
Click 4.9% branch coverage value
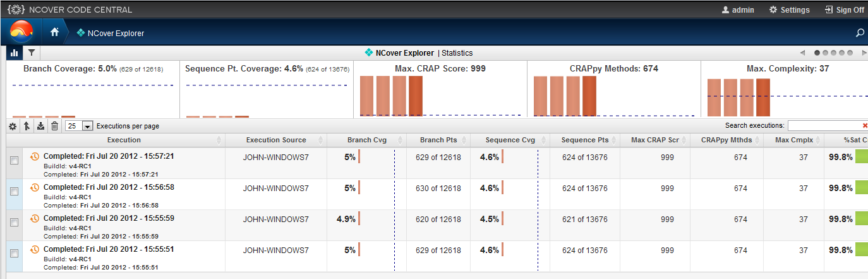click(346, 219)
